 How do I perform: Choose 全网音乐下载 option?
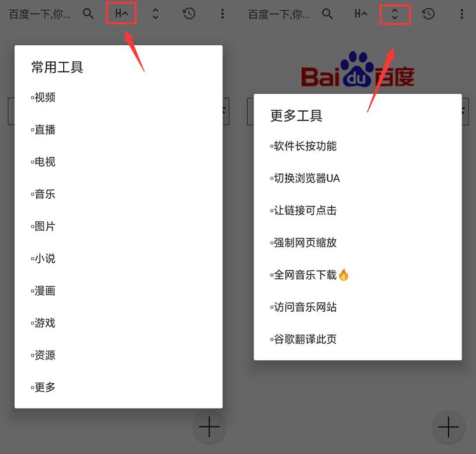pos(309,275)
